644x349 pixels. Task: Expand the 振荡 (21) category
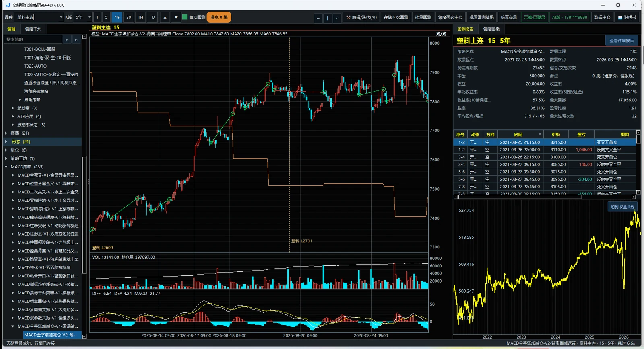point(6,133)
